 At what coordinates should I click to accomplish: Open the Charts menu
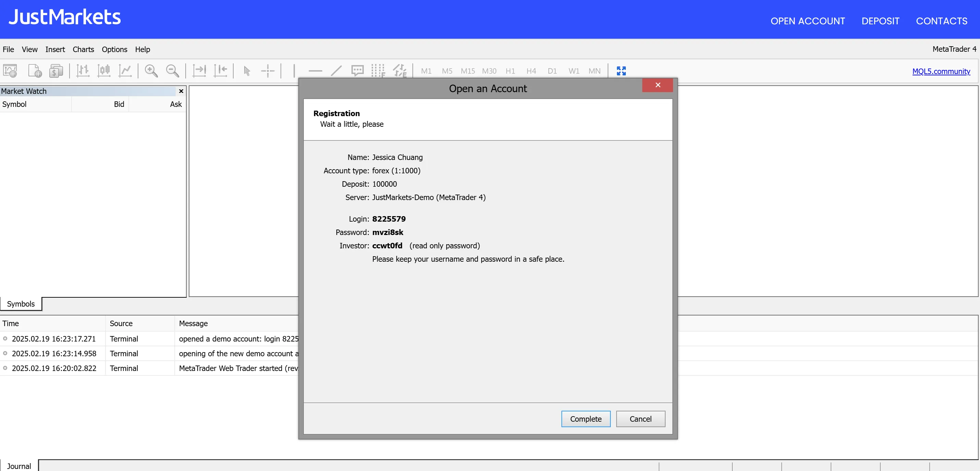coord(83,49)
